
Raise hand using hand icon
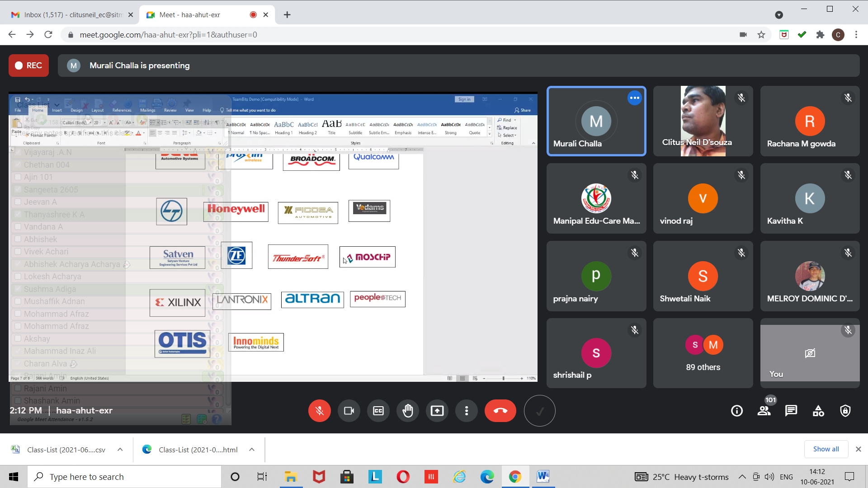(x=407, y=411)
